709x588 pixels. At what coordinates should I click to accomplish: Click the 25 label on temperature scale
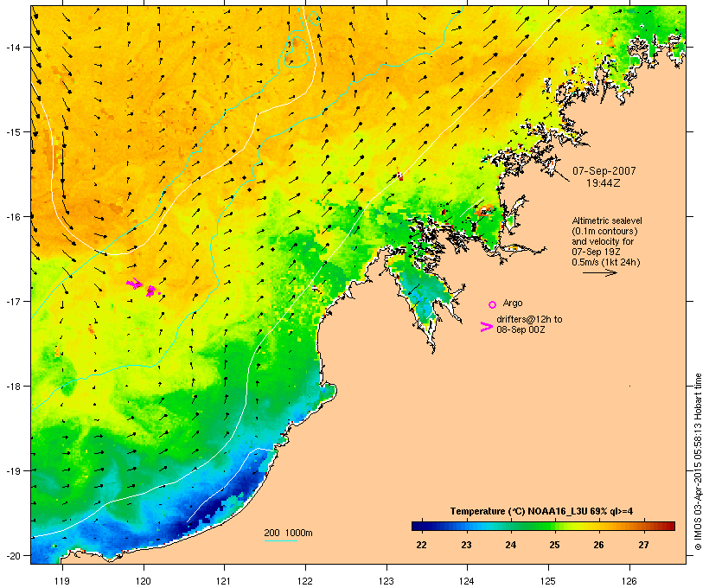555,545
